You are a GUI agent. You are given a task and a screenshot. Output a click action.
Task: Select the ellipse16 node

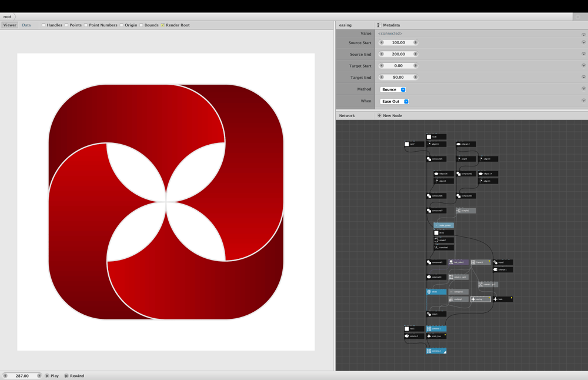443,174
